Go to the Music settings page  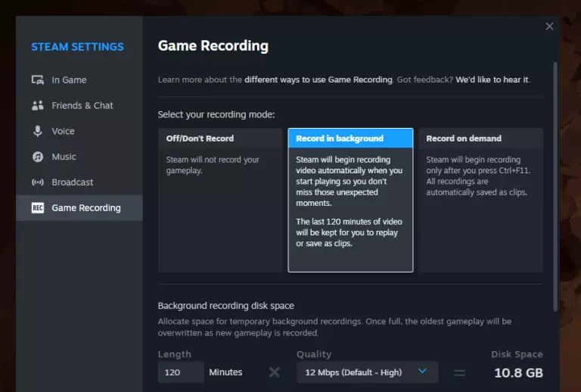(79, 157)
